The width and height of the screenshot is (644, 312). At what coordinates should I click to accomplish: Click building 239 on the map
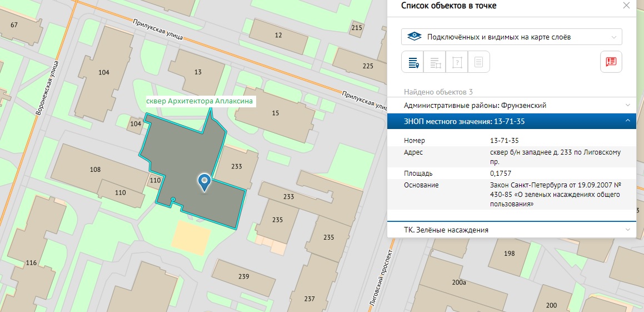(243, 276)
